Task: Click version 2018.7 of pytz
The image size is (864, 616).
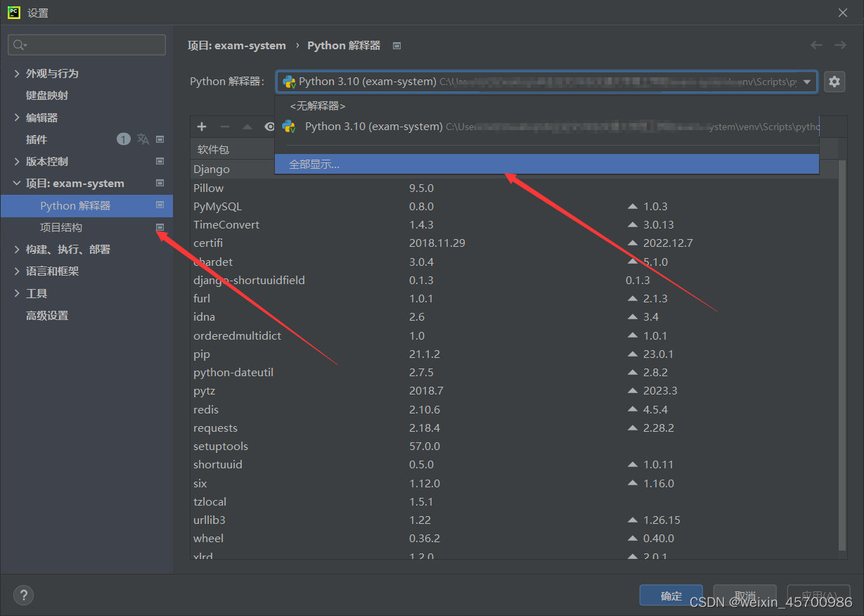Action: (426, 390)
